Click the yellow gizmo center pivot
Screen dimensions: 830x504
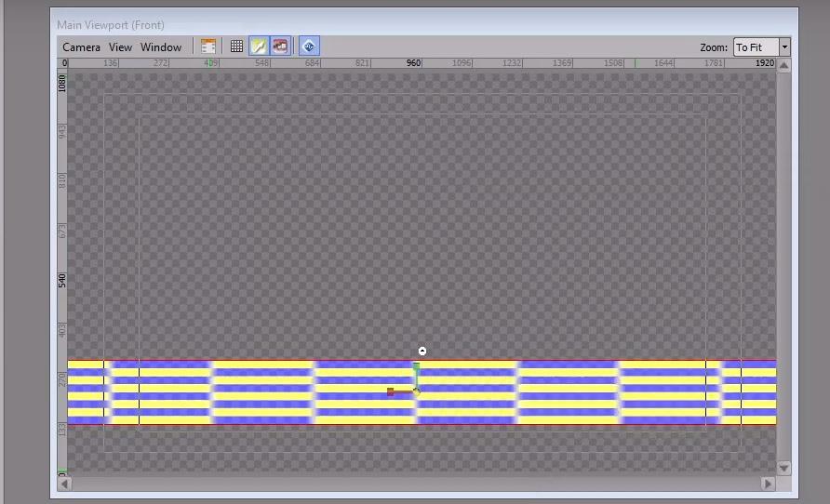pos(417,391)
